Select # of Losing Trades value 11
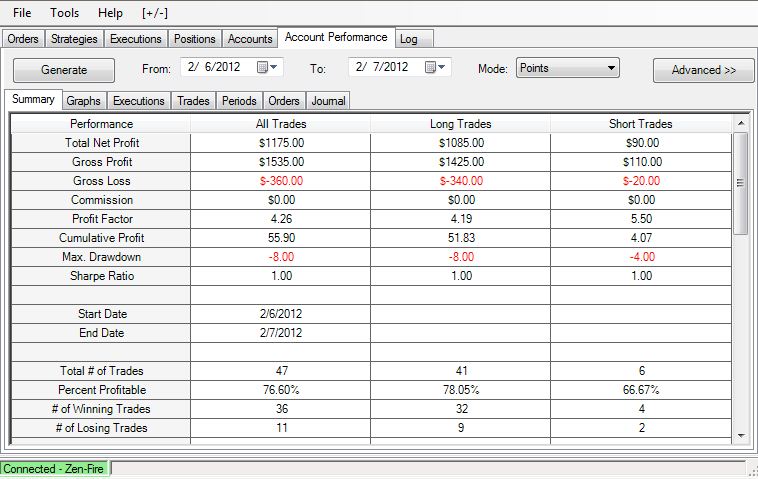 [x=281, y=428]
